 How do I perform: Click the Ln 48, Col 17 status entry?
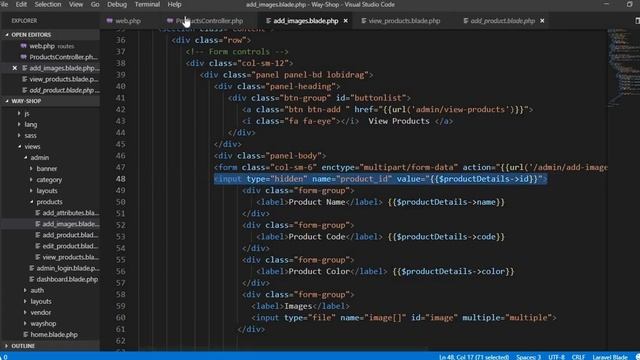pyautogui.click(x=474, y=357)
